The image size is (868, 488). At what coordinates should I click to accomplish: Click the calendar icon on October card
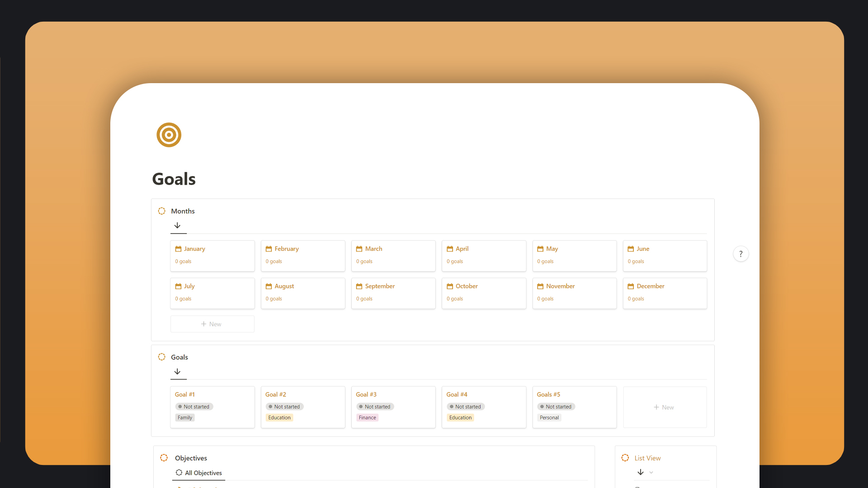pos(450,286)
